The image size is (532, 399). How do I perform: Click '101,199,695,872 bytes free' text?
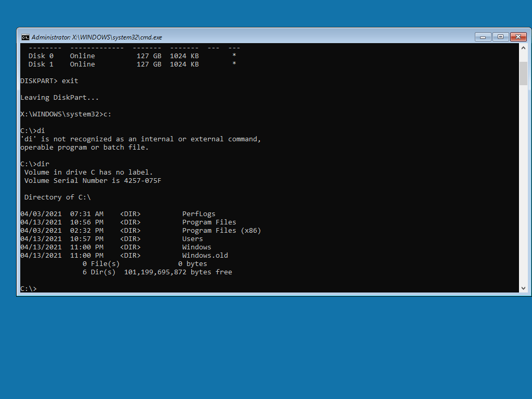(x=178, y=272)
